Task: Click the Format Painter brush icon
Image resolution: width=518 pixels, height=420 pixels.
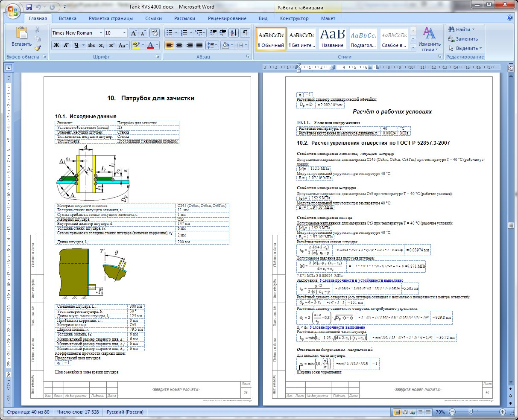Action: [38, 48]
